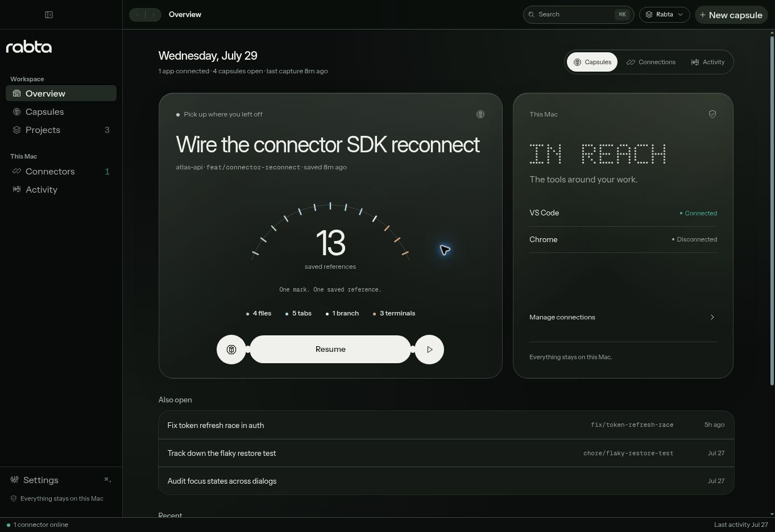Open Track down the flaky restore test
Image resolution: width=775 pixels, height=532 pixels.
point(446,453)
